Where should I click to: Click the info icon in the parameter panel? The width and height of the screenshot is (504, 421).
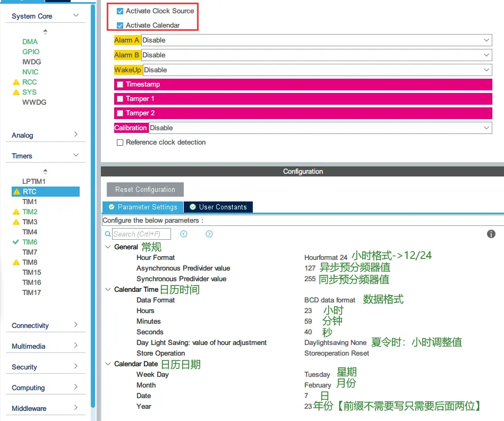[x=491, y=234]
